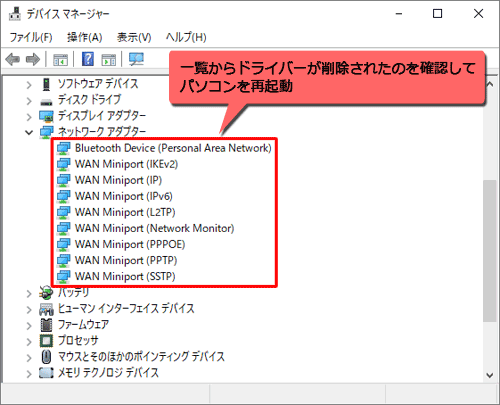Click the WAN Miniport (SSTP) icon
This screenshot has height=405, width=500.
click(x=63, y=276)
